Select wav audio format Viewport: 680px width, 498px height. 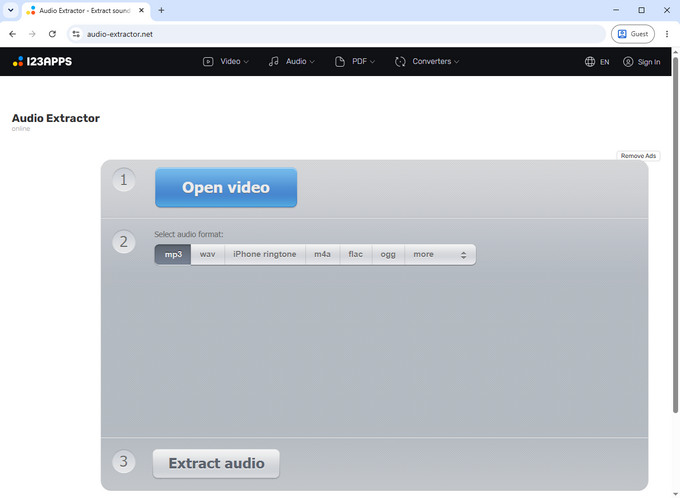[207, 254]
